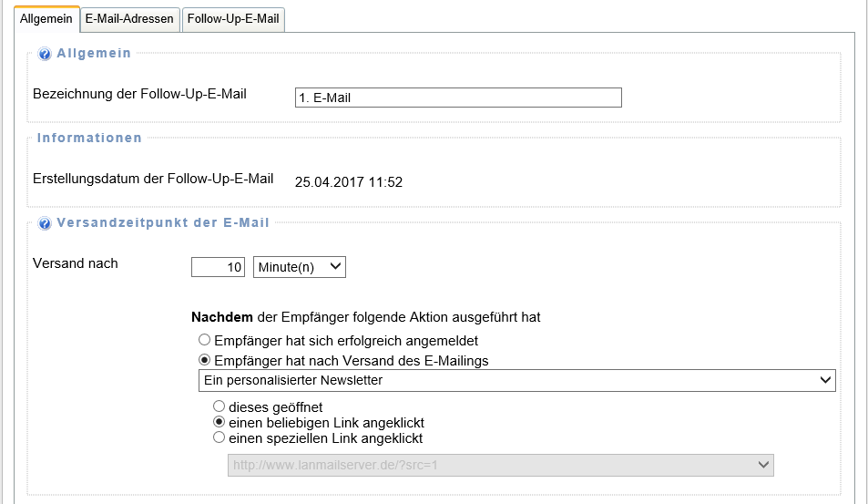The width and height of the screenshot is (868, 504).
Task: Click the 'Bezeichnung der Follow-Up-E-Mail' label
Action: coord(139,94)
